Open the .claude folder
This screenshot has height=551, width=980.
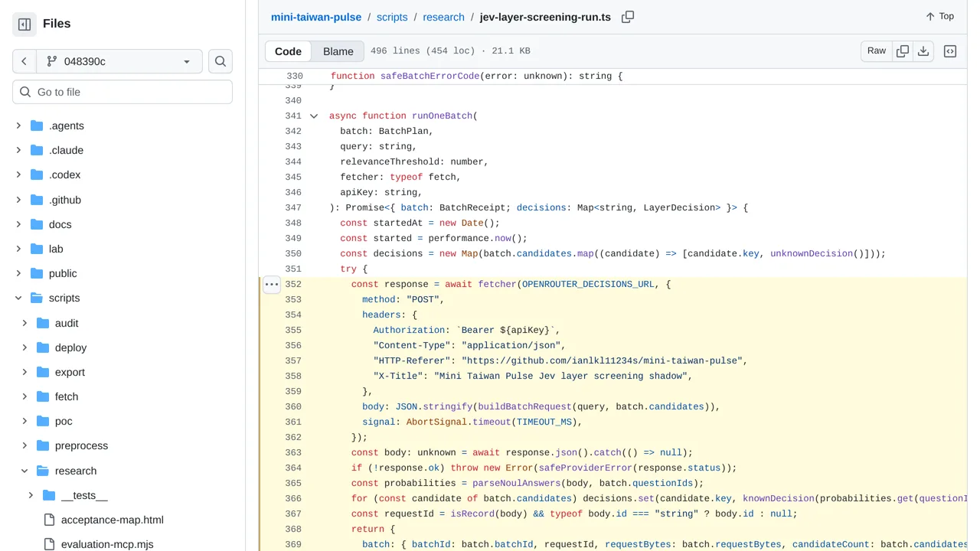pos(66,150)
